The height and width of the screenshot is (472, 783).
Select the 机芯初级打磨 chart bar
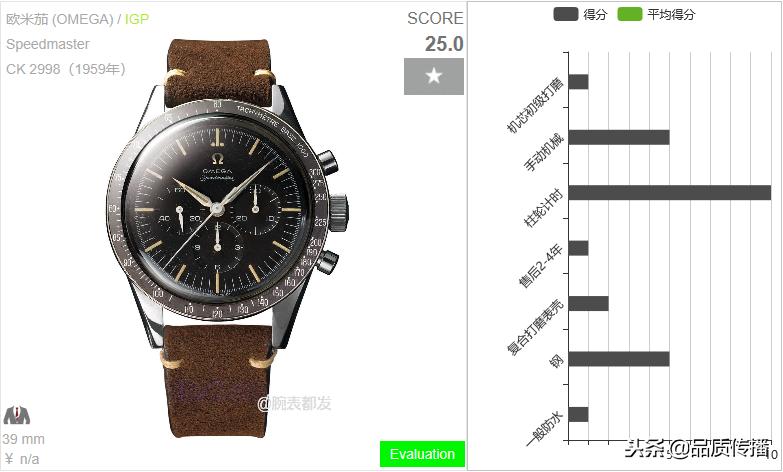tap(578, 82)
